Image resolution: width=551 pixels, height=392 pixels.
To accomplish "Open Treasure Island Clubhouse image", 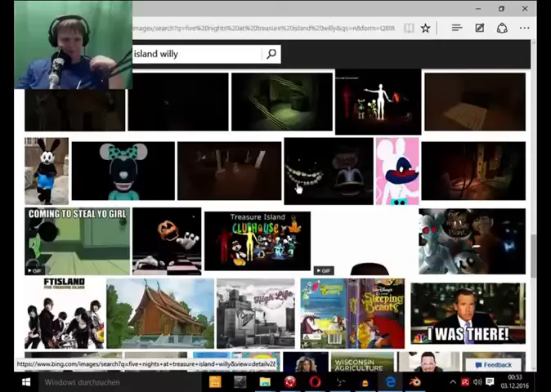I will pos(258,241).
